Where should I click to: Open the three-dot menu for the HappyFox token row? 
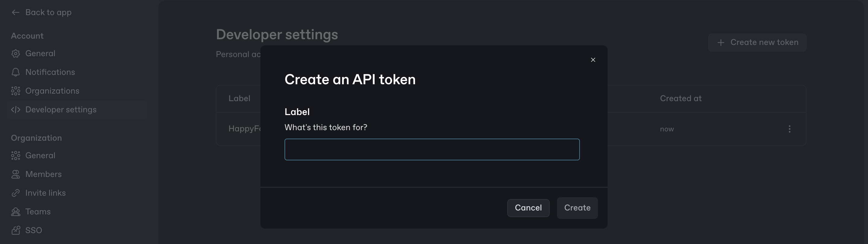(789, 129)
